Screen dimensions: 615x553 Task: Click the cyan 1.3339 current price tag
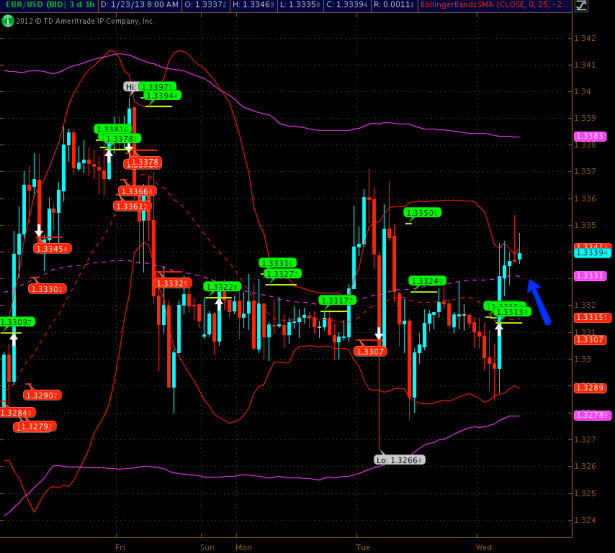tap(589, 252)
